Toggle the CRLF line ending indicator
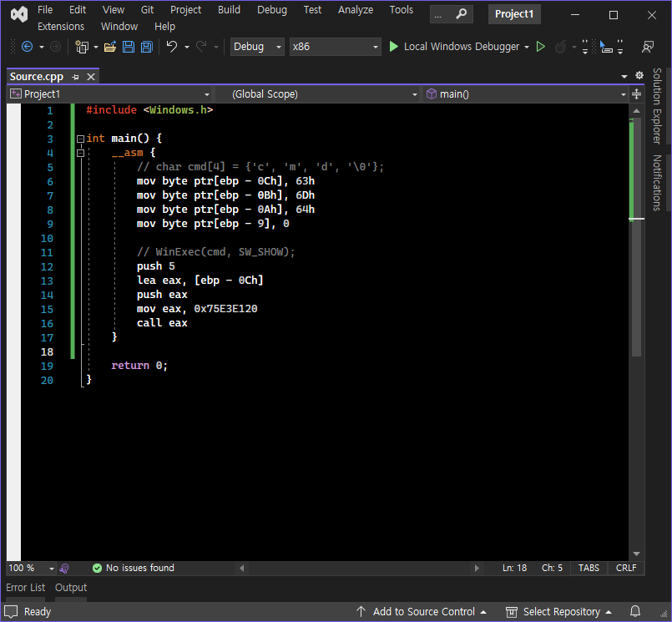Screen dimensions: 672x622 pos(626,568)
